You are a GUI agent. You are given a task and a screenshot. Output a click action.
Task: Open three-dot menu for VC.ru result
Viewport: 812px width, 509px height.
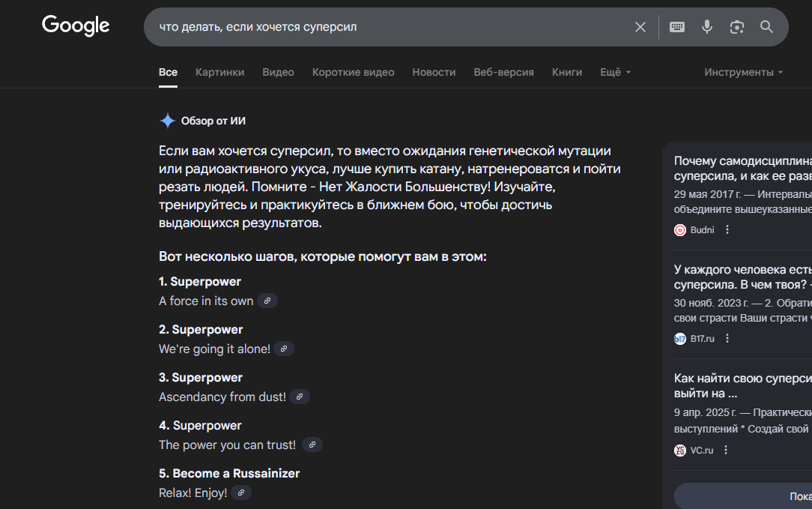(725, 451)
